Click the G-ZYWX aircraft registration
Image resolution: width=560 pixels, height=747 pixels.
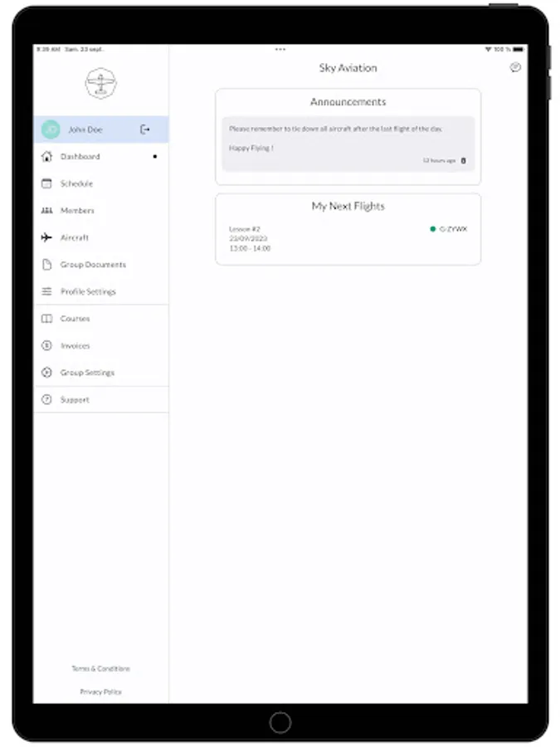click(x=453, y=229)
